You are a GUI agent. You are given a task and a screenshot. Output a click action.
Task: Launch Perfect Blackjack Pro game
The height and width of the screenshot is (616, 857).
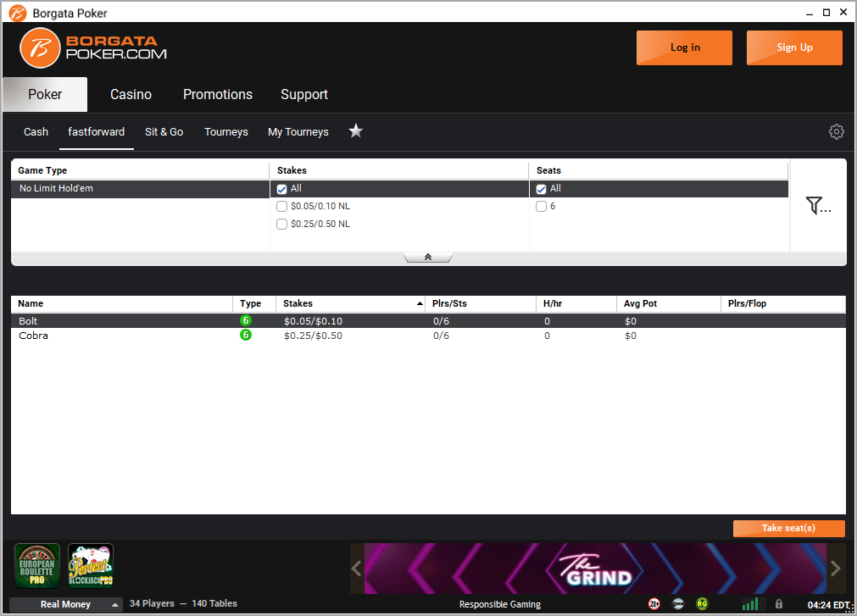tap(91, 566)
